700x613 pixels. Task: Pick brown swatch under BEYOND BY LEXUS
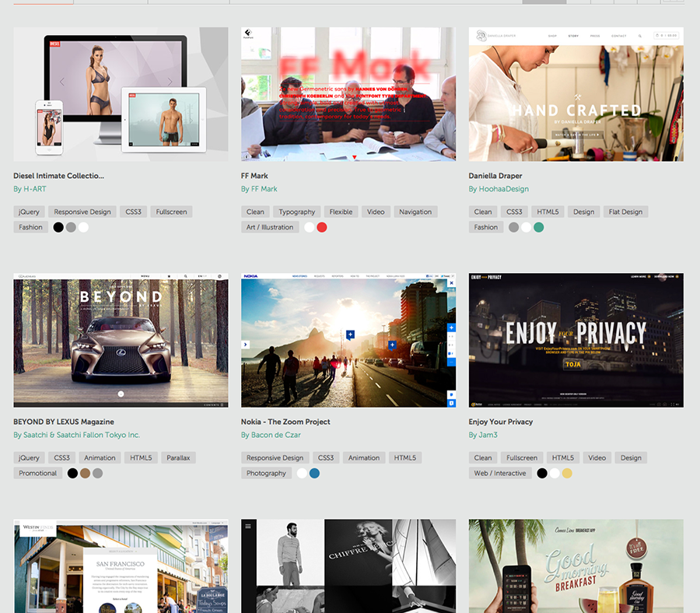(86, 473)
